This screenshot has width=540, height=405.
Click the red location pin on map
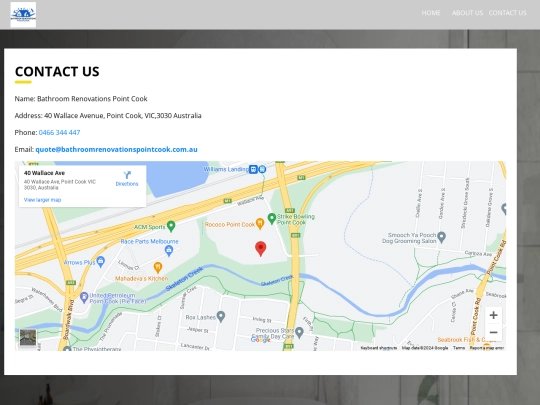click(261, 249)
